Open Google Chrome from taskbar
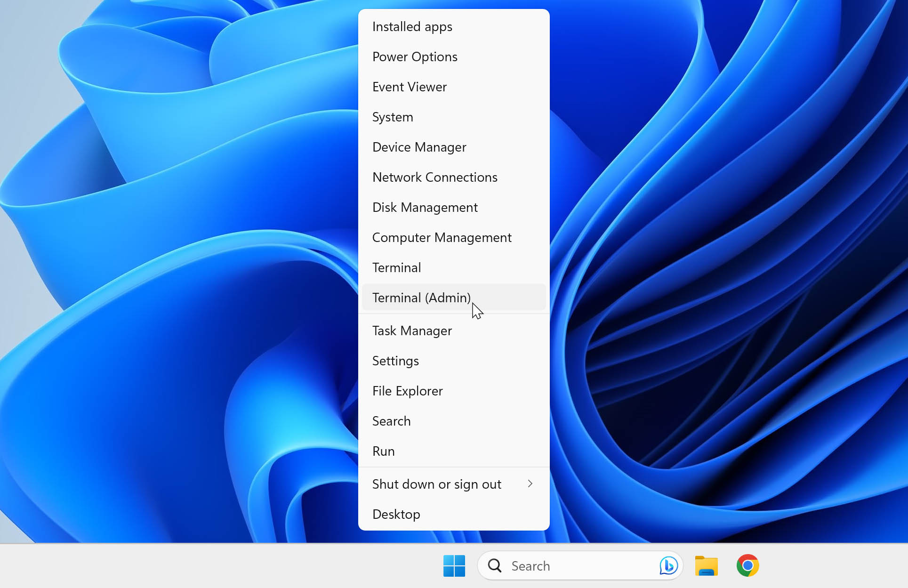The height and width of the screenshot is (588, 908). (x=748, y=565)
